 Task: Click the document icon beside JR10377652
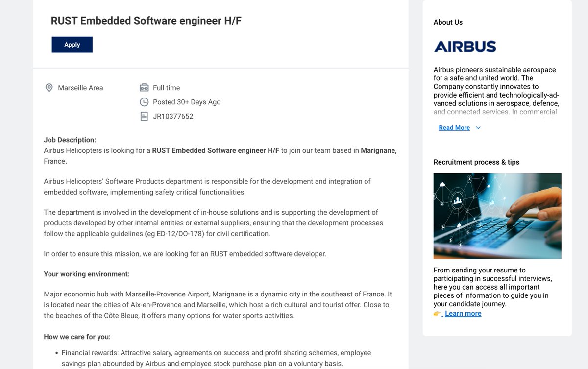click(144, 116)
